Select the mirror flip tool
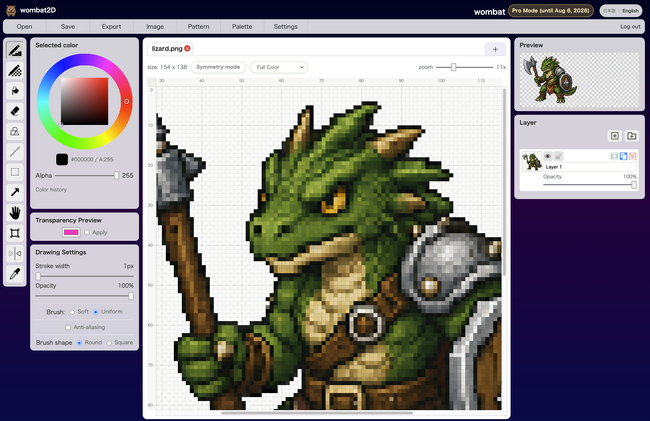Image resolution: width=650 pixels, height=421 pixels. tap(15, 253)
